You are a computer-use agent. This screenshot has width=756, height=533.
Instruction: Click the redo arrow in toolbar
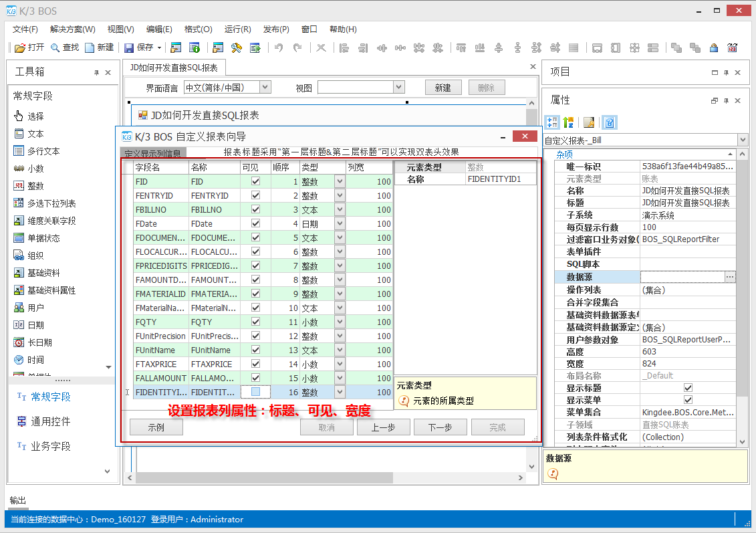tap(297, 47)
